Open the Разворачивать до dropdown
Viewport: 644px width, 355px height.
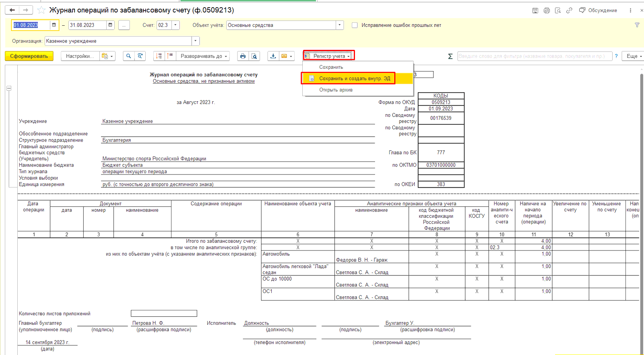click(x=204, y=56)
